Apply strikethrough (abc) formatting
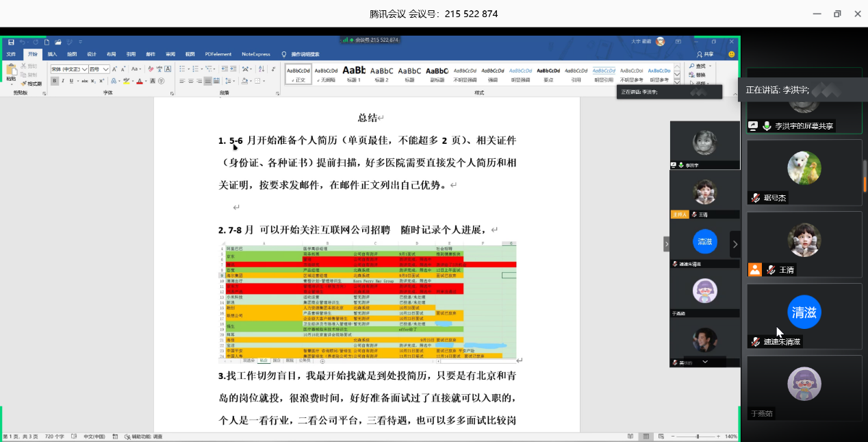The image size is (868, 442). click(85, 81)
